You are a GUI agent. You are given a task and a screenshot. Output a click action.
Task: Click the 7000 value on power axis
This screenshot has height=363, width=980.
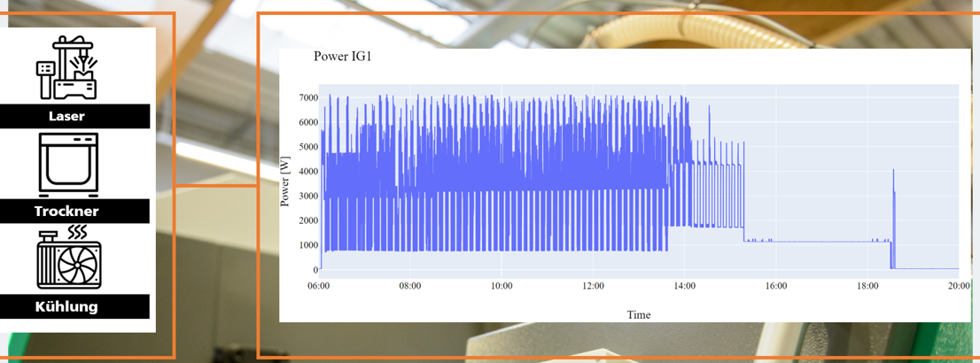[x=308, y=97]
